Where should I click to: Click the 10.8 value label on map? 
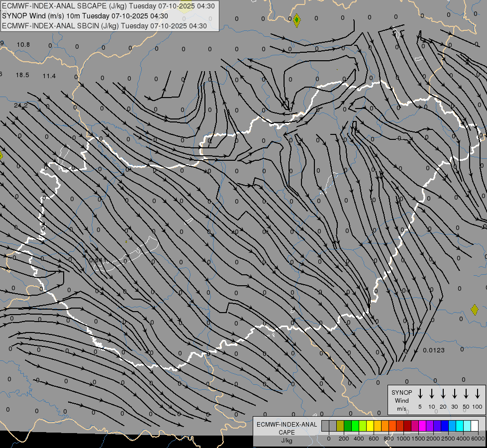click(x=23, y=44)
